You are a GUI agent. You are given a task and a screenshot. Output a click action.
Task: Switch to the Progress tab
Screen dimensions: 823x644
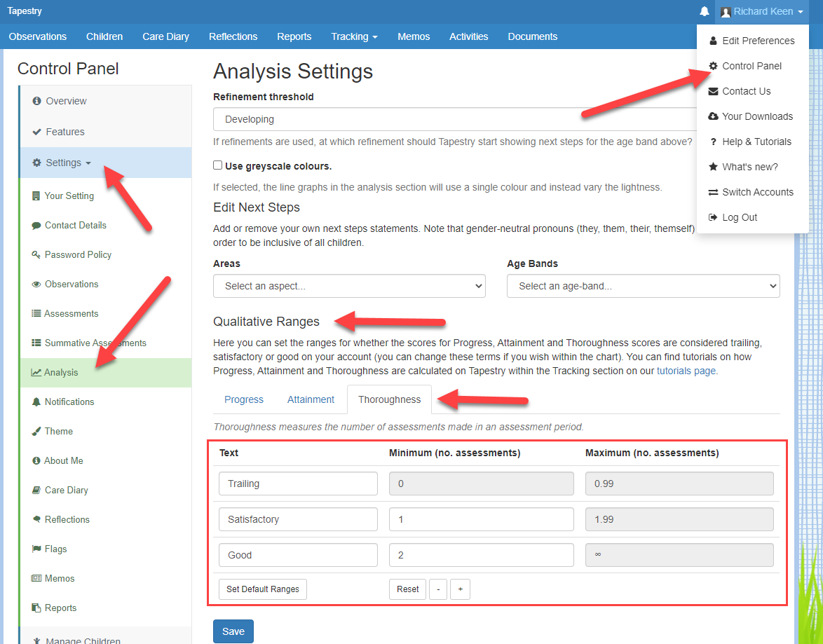coord(244,399)
